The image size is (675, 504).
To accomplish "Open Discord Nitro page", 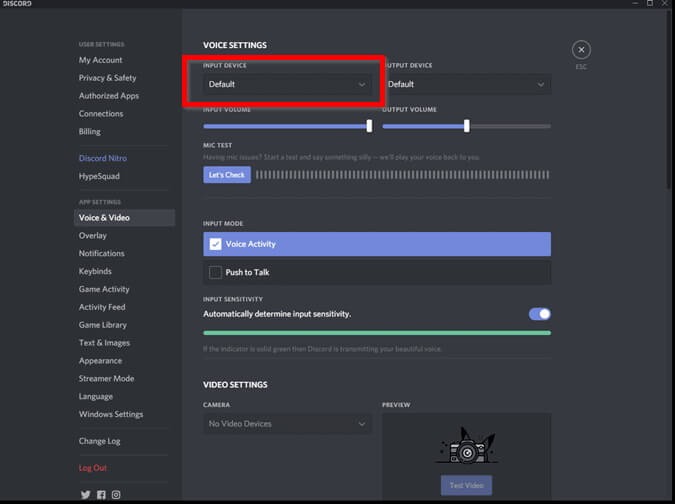I will tap(102, 158).
